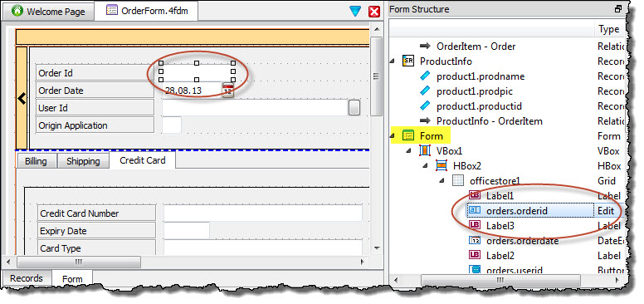This screenshot has width=644, height=304.
Task: Select the Origin Application label
Action: [x=95, y=125]
